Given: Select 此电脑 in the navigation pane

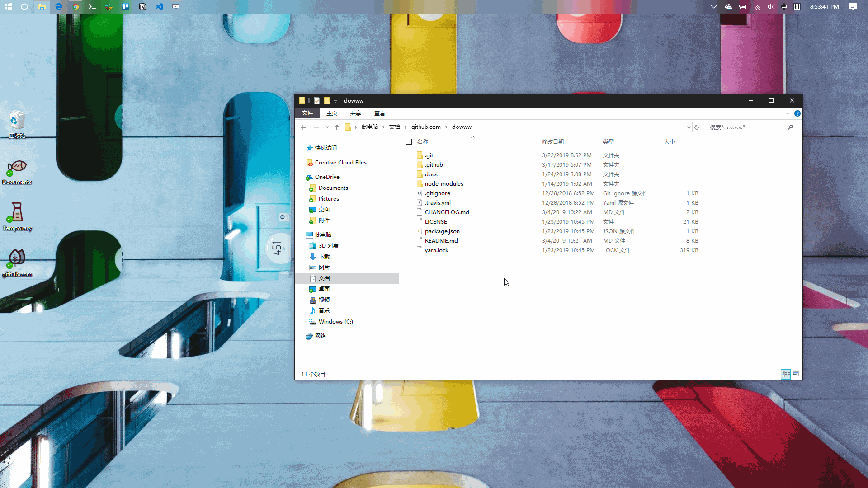Looking at the screenshot, I should pos(319,235).
